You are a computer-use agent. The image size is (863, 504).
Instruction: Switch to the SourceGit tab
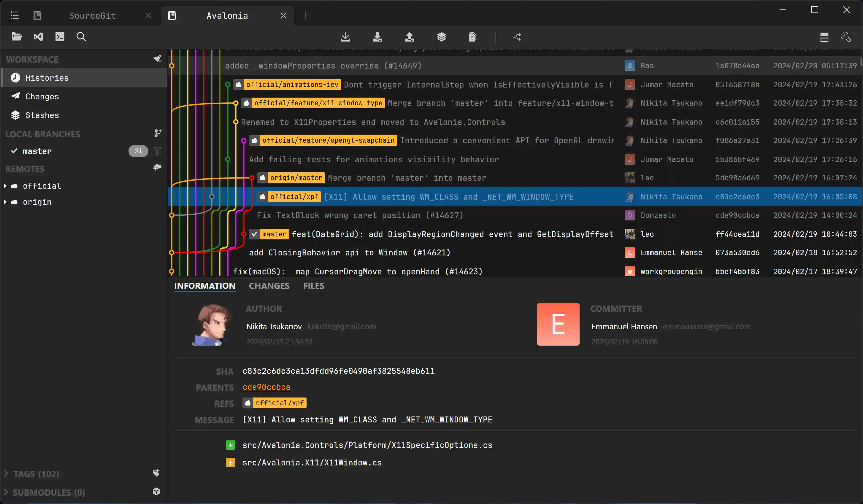coord(93,15)
